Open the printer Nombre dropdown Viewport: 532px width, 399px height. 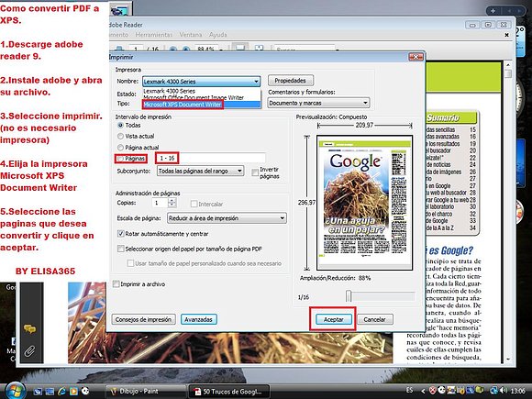coord(201,82)
